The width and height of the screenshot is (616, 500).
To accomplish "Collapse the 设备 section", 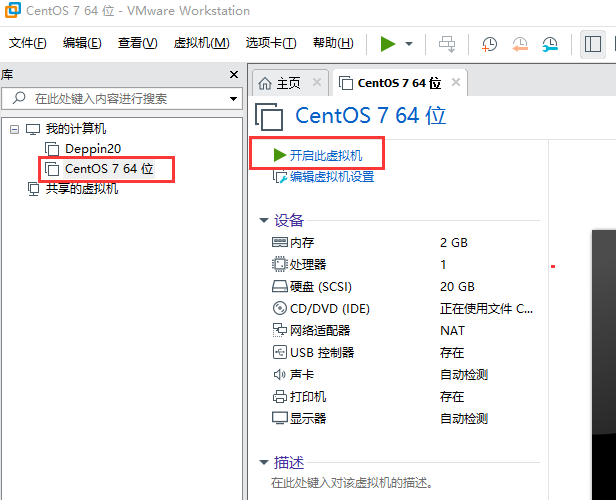I will (264, 220).
